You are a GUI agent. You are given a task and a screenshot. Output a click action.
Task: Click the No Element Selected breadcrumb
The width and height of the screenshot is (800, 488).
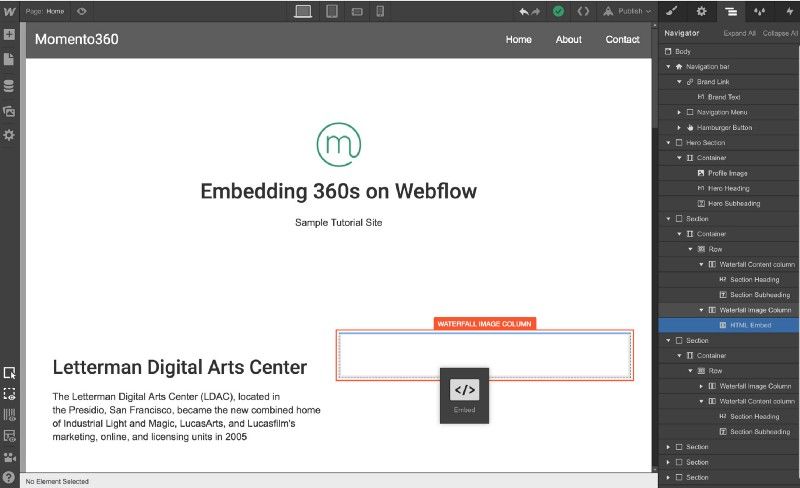(57, 481)
